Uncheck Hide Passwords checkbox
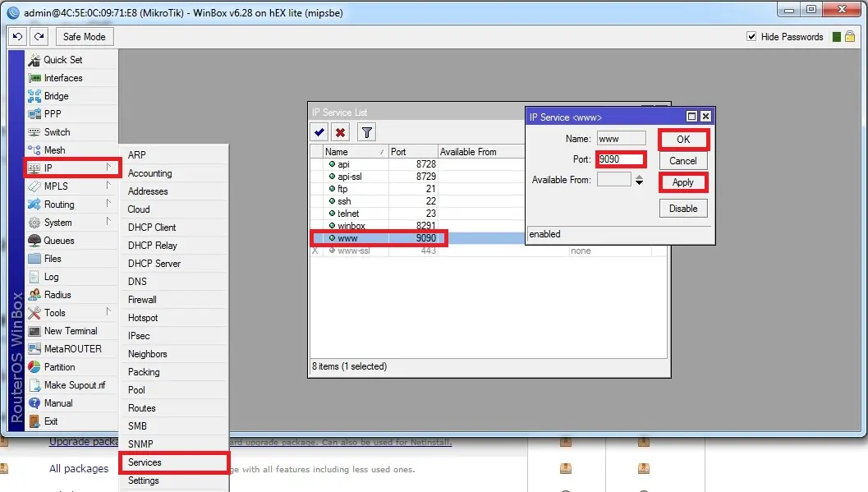 coord(751,36)
